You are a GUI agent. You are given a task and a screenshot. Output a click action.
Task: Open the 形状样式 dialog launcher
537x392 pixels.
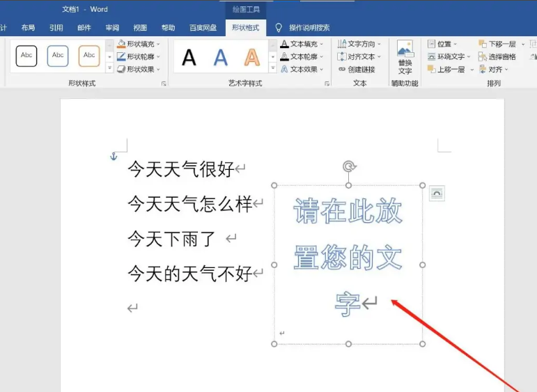164,84
